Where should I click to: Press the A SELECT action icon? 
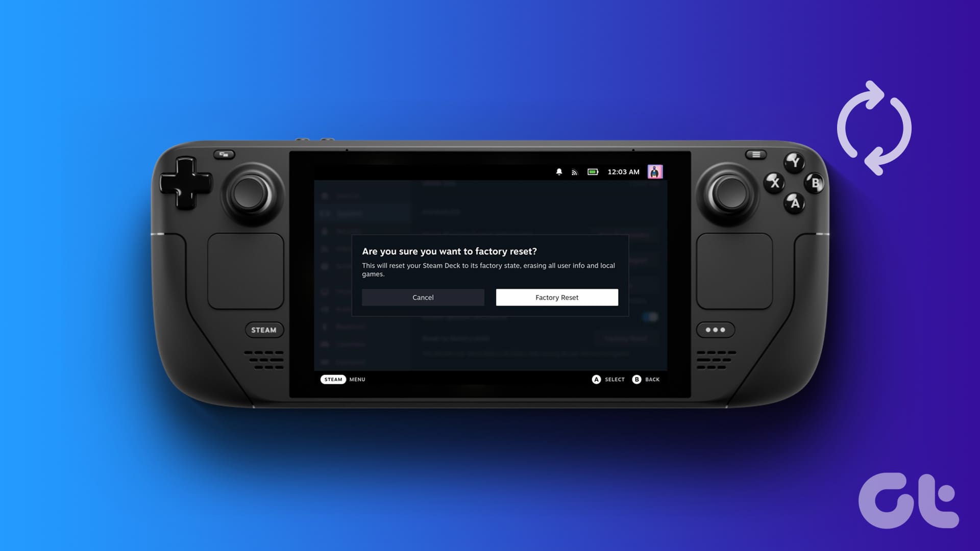click(595, 379)
